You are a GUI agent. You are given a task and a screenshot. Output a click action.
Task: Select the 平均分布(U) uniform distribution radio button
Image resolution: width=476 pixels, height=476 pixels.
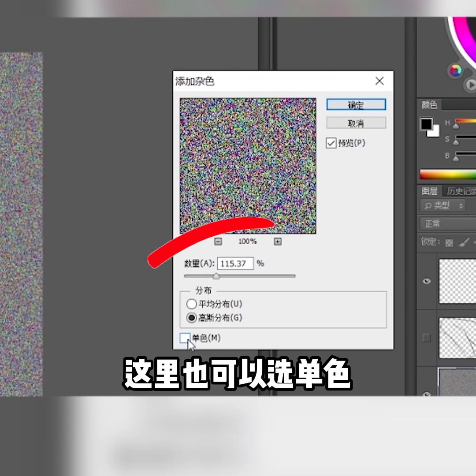click(192, 304)
